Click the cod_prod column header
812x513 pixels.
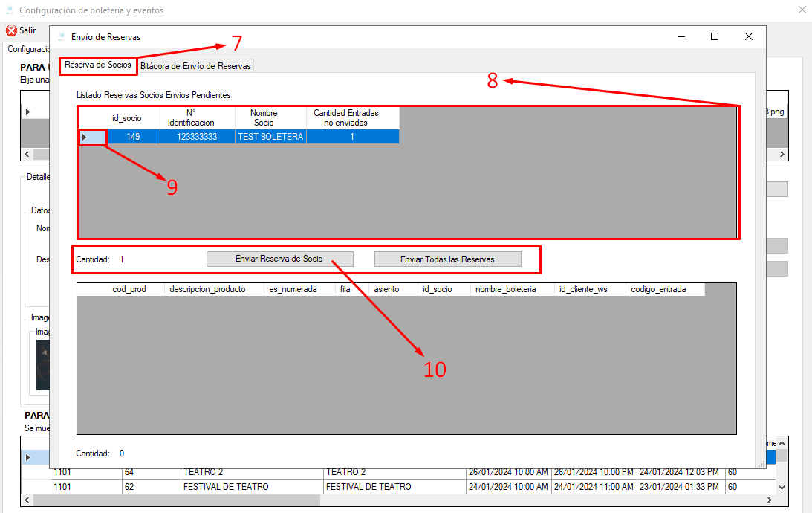point(129,289)
